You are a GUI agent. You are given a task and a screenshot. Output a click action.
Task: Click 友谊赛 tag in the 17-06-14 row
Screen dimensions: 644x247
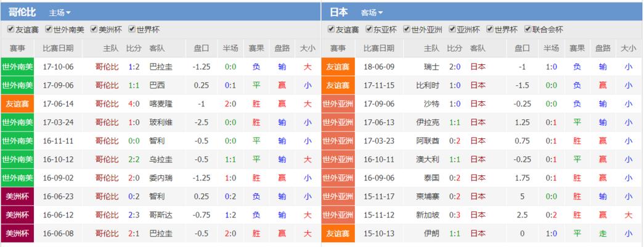[17, 104]
